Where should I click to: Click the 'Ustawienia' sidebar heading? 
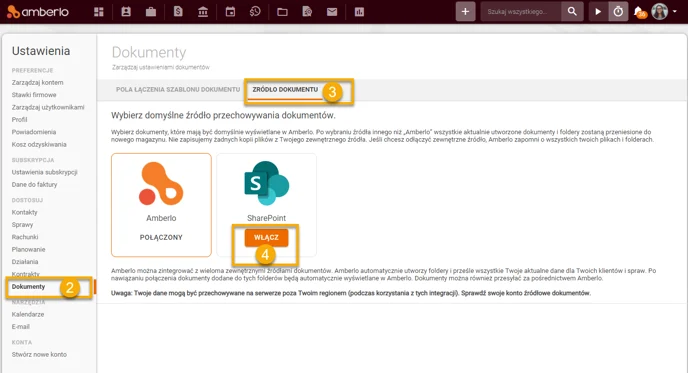pyautogui.click(x=41, y=51)
